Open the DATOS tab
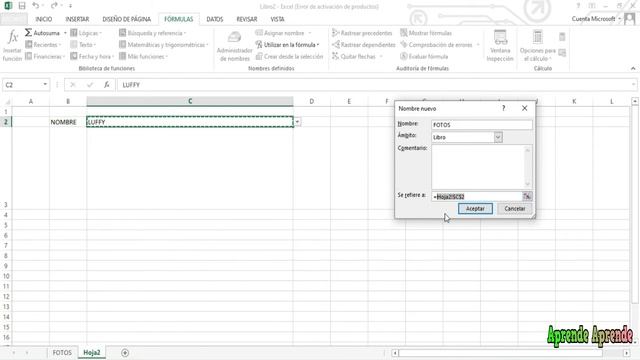 215,19
